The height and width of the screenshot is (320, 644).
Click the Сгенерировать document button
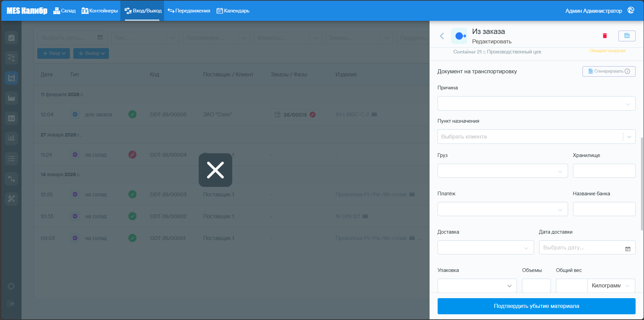[609, 71]
